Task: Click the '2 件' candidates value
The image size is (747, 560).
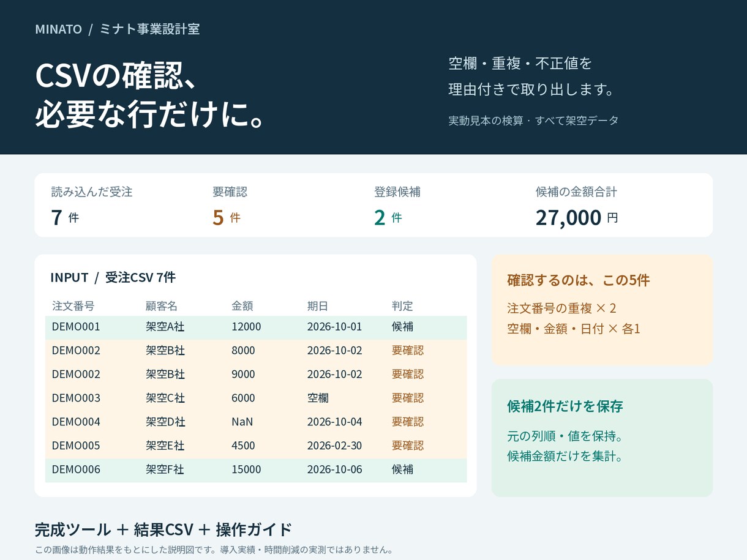Action: click(x=388, y=217)
